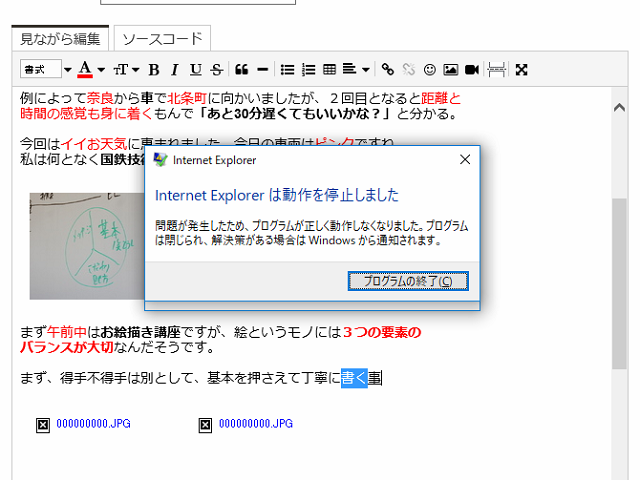Click the unlink icon

(x=409, y=70)
